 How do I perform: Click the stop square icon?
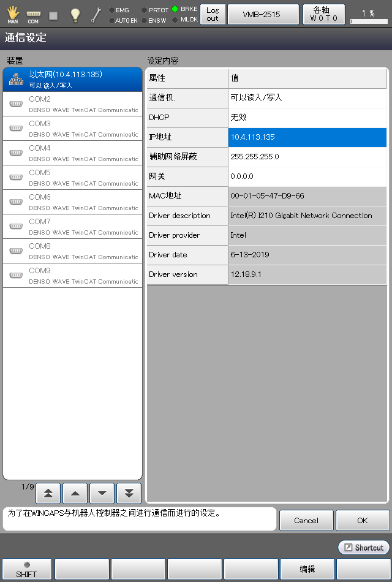53,15
